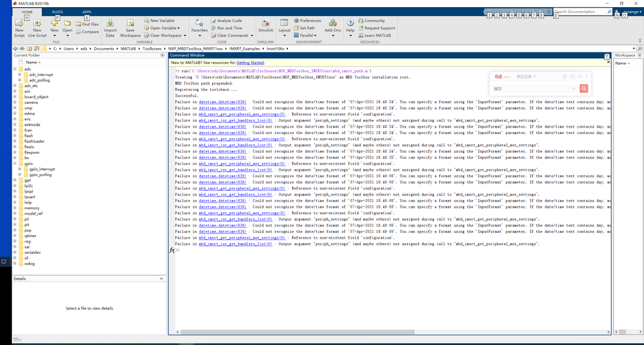This screenshot has width=644, height=345.
Task: Click the up one level folder icon
Action: pos(30,48)
